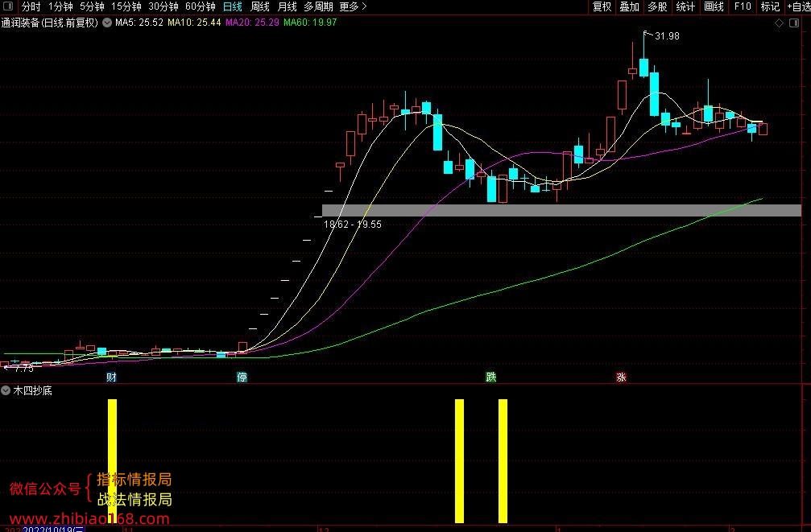
Task: Switch to the 15分钟 period tab
Action: [x=126, y=6]
